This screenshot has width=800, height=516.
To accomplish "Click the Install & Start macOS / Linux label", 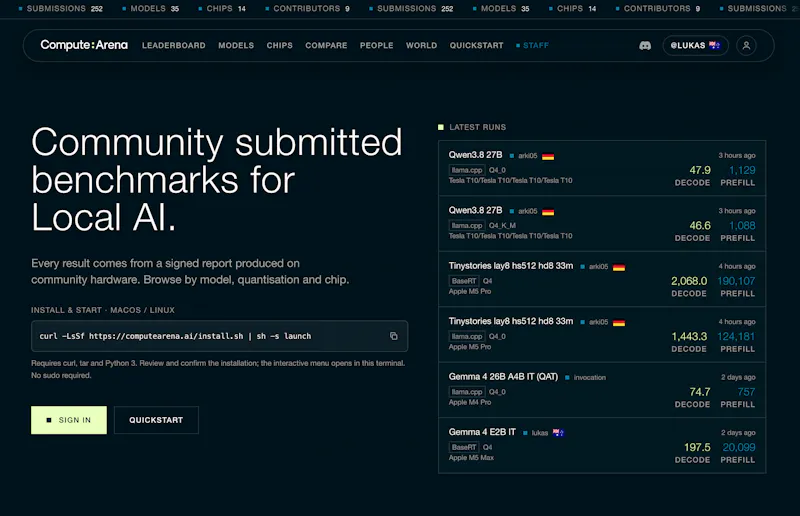I will pos(103,310).
